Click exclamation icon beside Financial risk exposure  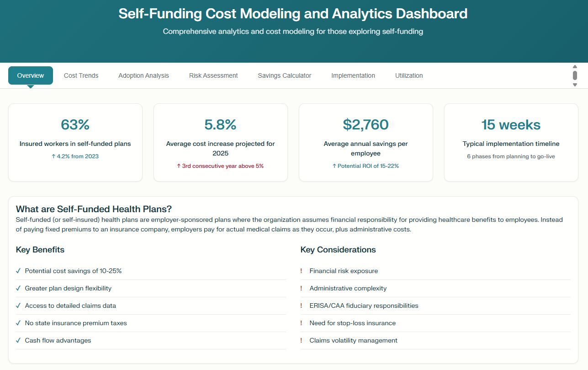[x=302, y=271]
